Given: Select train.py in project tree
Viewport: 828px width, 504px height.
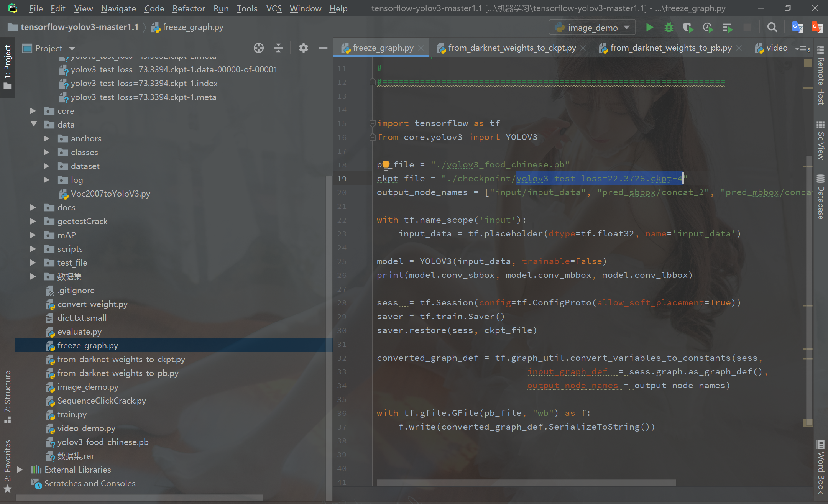Looking at the screenshot, I should 72,414.
